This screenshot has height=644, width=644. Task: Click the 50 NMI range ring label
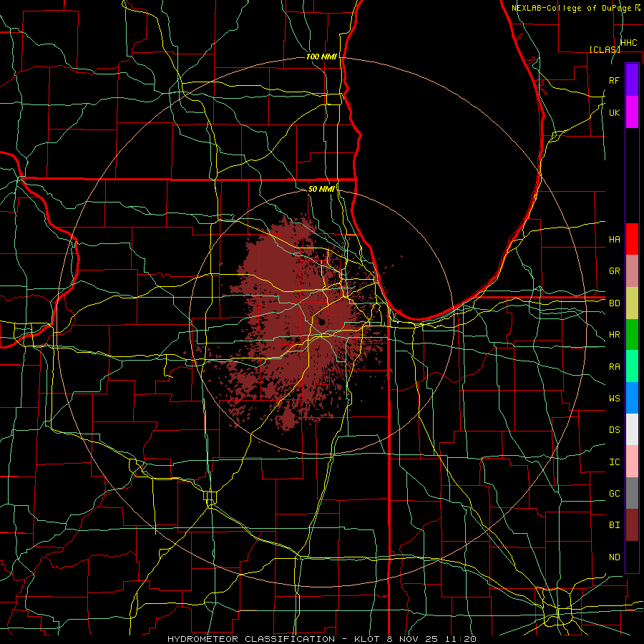[x=321, y=189]
